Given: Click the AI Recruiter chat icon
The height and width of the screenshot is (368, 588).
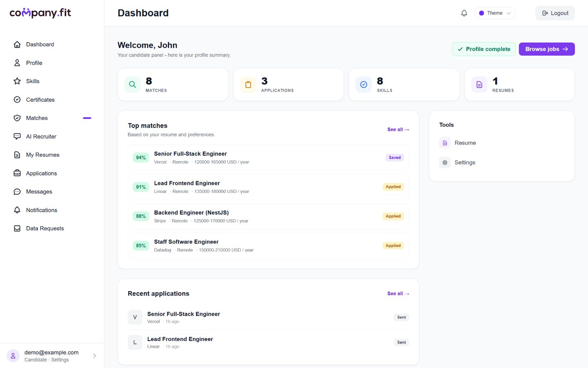Looking at the screenshot, I should point(17,137).
